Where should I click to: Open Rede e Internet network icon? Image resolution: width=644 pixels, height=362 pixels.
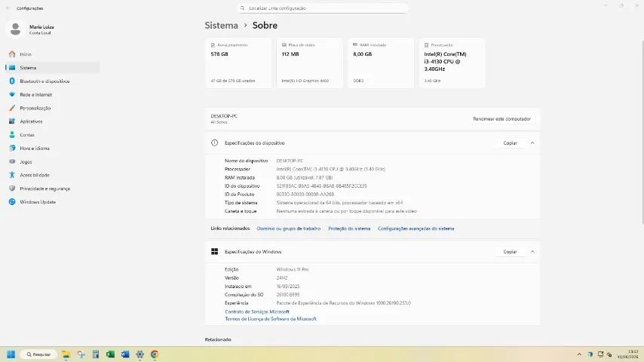12,94
